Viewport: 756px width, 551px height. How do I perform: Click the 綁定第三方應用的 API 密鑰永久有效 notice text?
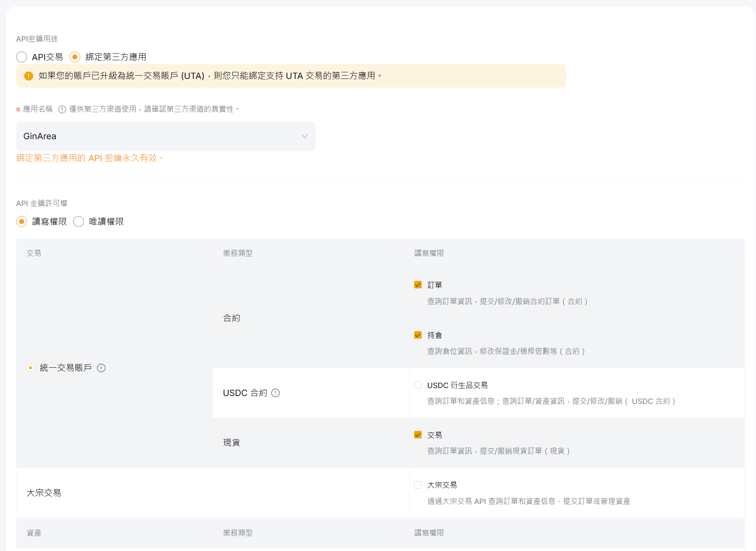pos(90,158)
